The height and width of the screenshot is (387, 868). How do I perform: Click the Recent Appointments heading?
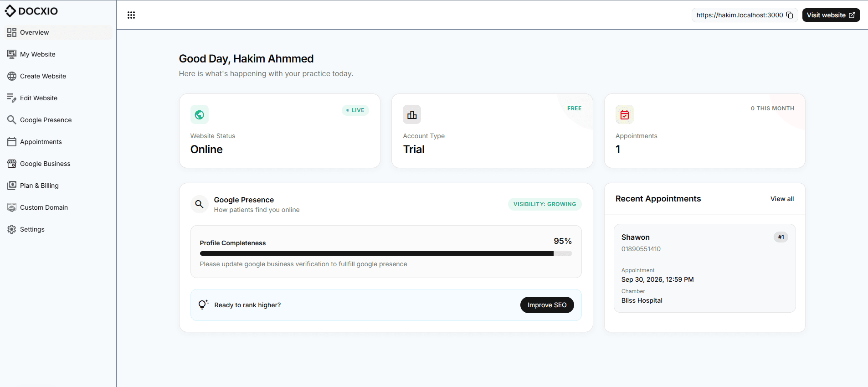click(658, 199)
